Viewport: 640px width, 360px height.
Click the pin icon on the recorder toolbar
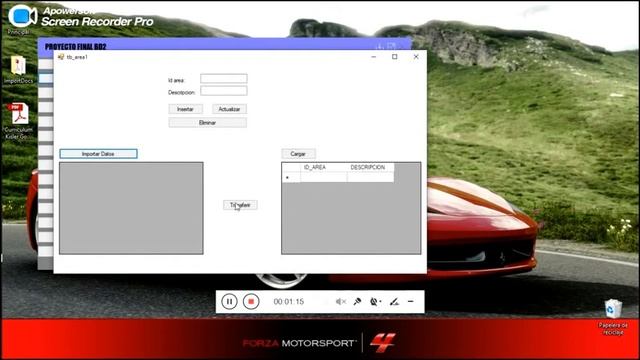pos(357,302)
